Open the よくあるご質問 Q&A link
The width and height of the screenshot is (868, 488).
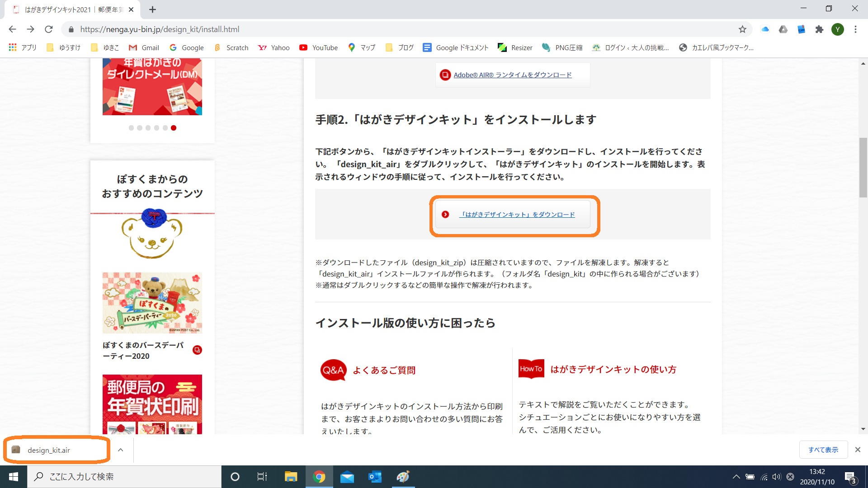tap(384, 371)
